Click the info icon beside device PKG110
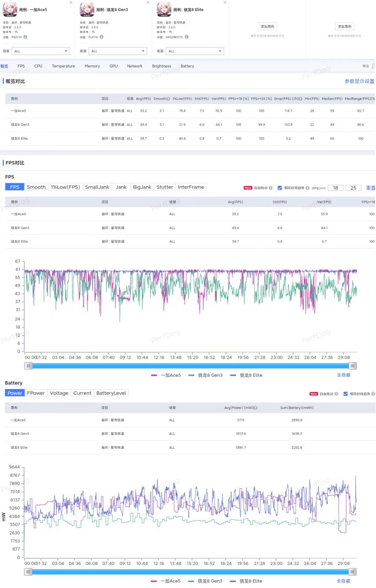 [x=25, y=37]
